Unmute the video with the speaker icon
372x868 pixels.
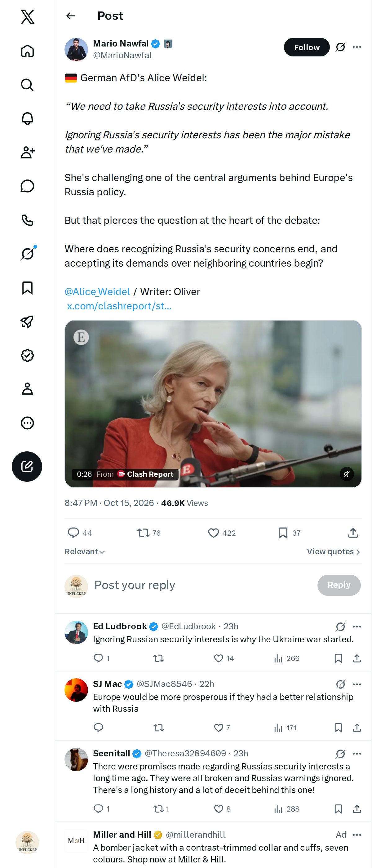[346, 474]
